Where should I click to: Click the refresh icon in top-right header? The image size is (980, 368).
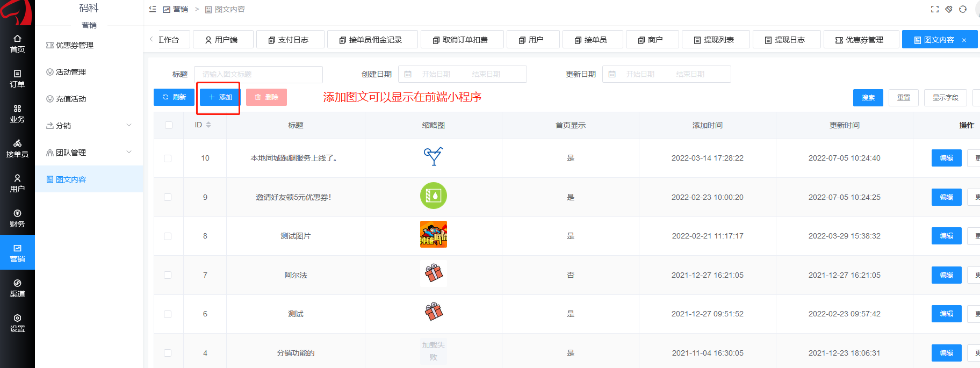(963, 9)
